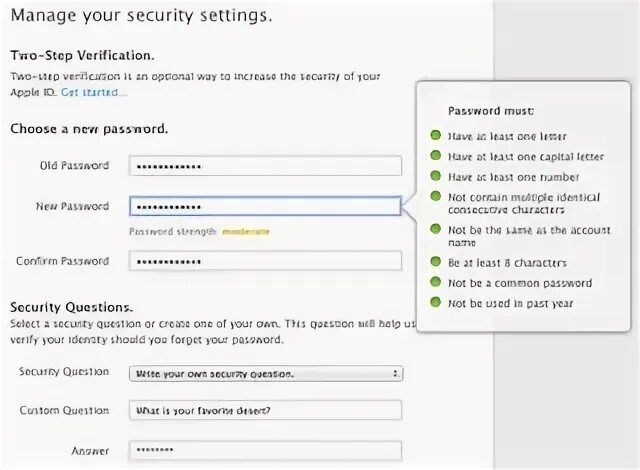640x470 pixels.
Task: Click green dot beside 'Have at least one number'
Action: (x=435, y=176)
